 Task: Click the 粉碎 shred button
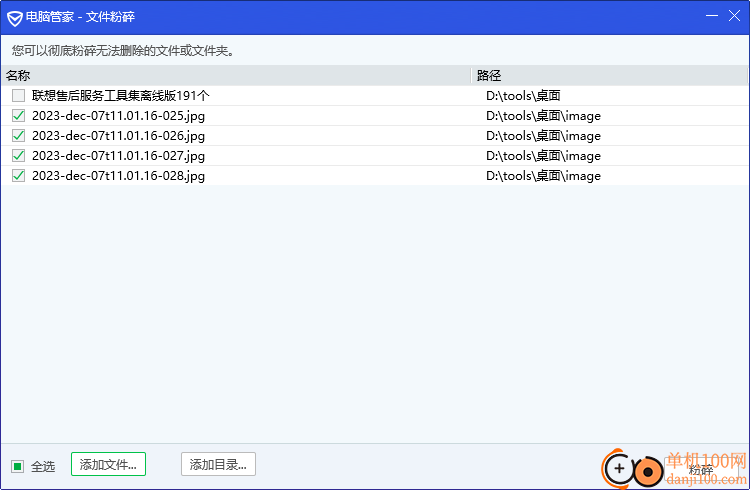pyautogui.click(x=701, y=469)
